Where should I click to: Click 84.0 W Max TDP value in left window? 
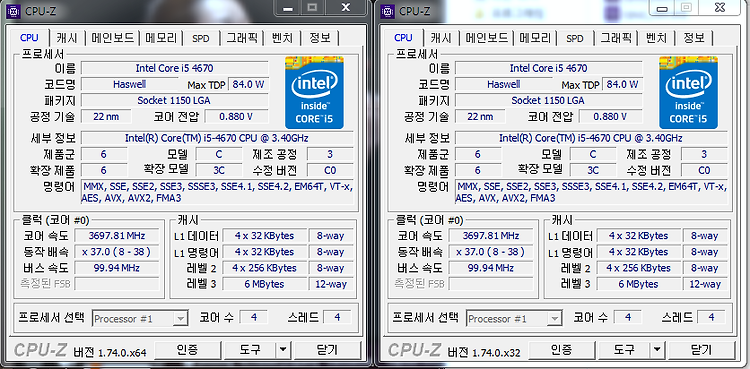(x=248, y=84)
